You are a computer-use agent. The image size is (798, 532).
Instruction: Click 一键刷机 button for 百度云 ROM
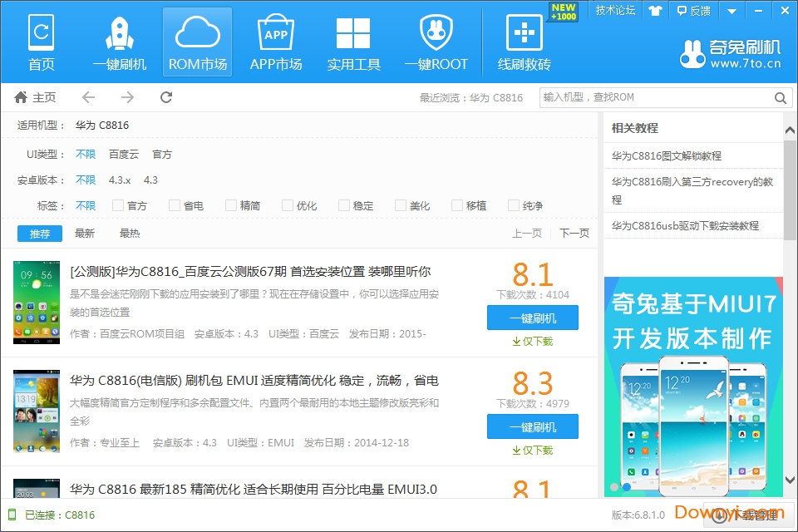[x=532, y=318]
